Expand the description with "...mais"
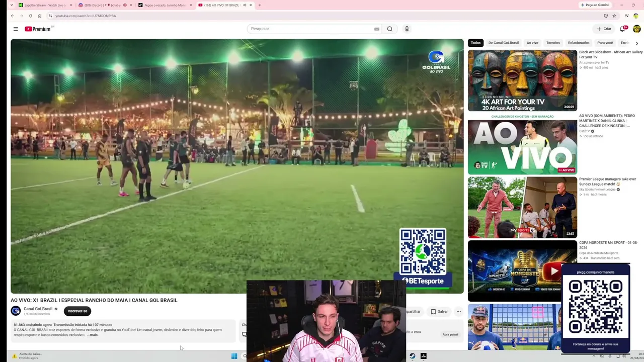The height and width of the screenshot is (362, 644). (x=92, y=335)
